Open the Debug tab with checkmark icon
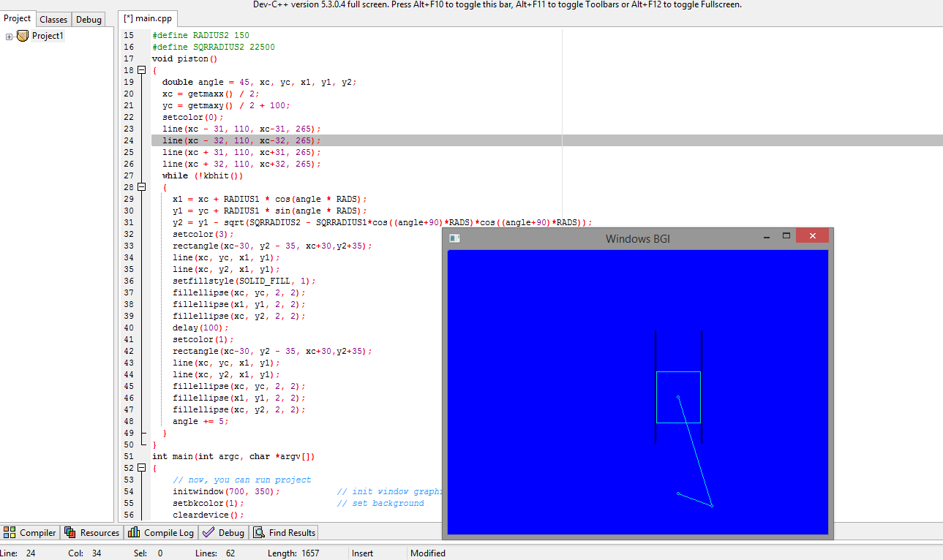The height and width of the screenshot is (560, 943). pyautogui.click(x=224, y=533)
